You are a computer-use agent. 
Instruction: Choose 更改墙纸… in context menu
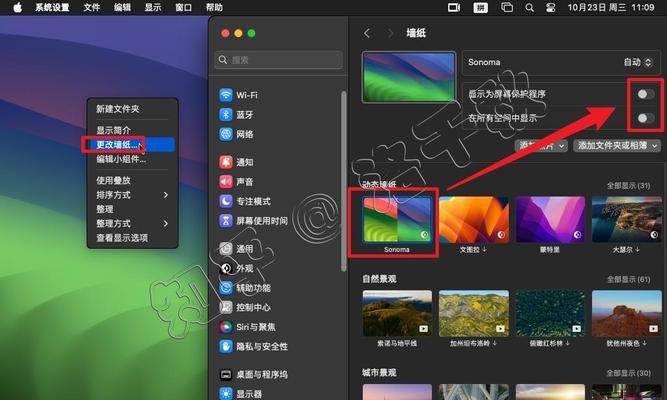pos(132,145)
